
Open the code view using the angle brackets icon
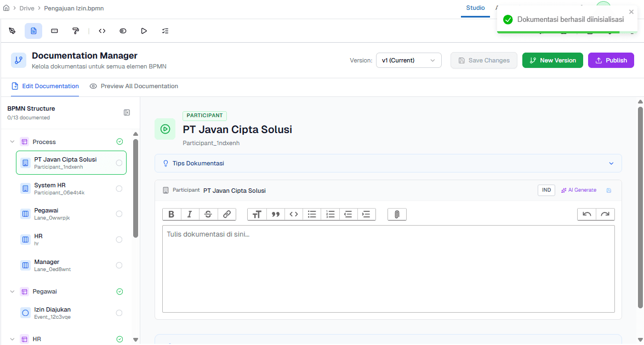click(102, 31)
